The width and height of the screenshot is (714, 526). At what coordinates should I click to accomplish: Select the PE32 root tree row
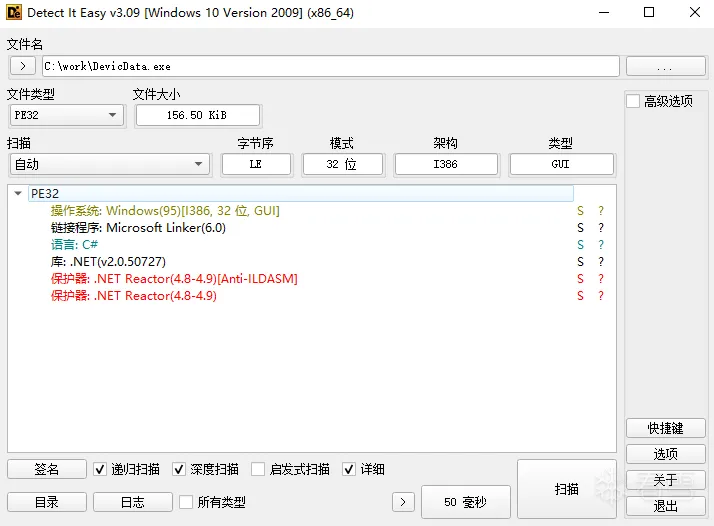tap(301, 194)
